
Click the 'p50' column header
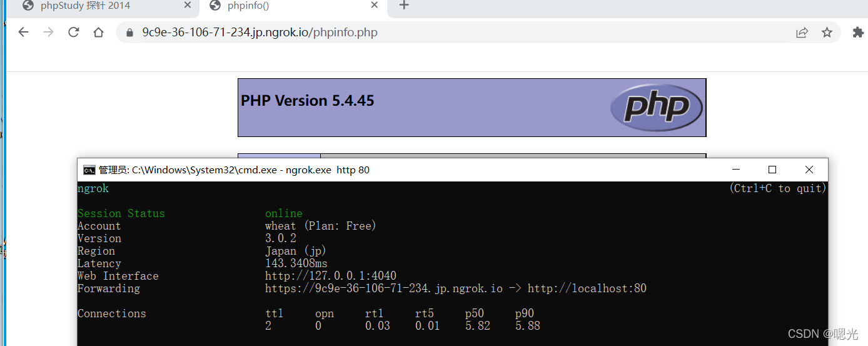475,313
